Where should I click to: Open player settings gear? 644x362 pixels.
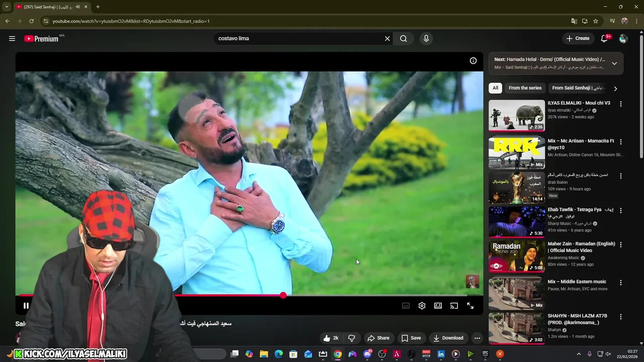point(422,306)
